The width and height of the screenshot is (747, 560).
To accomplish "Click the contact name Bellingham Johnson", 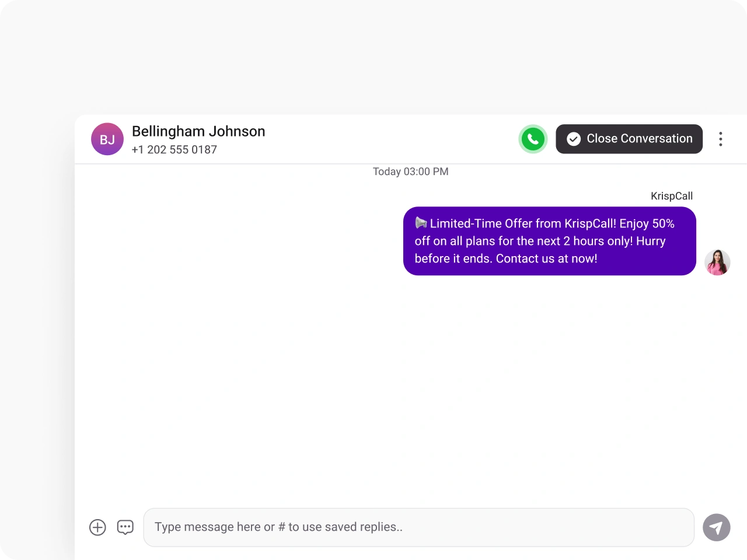I will coord(198,131).
